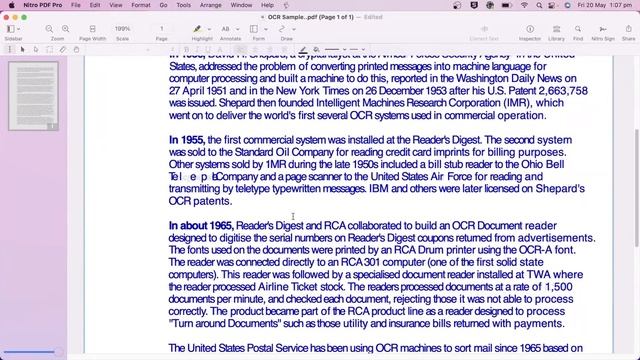Viewport: 640px width, 360px height.
Task: Launch Nitro Sign
Action: (x=603, y=29)
